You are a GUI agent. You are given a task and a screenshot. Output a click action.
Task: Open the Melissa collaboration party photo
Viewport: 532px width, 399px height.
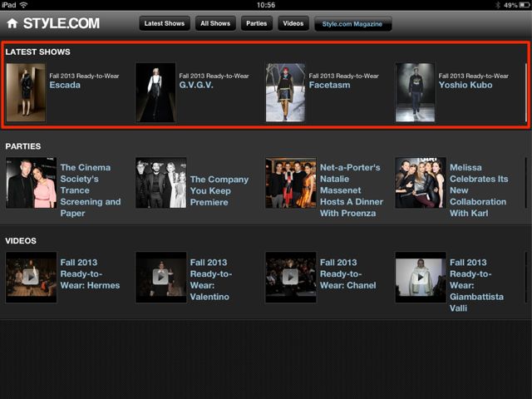421,183
